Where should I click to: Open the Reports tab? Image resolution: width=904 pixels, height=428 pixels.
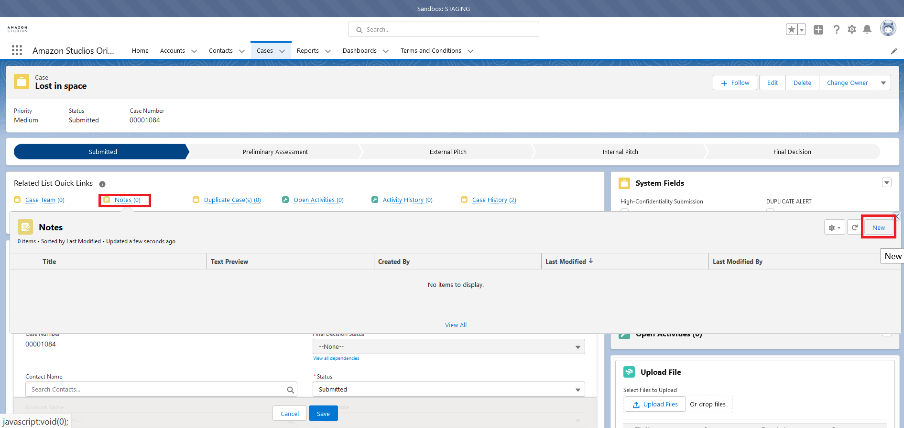[308, 51]
